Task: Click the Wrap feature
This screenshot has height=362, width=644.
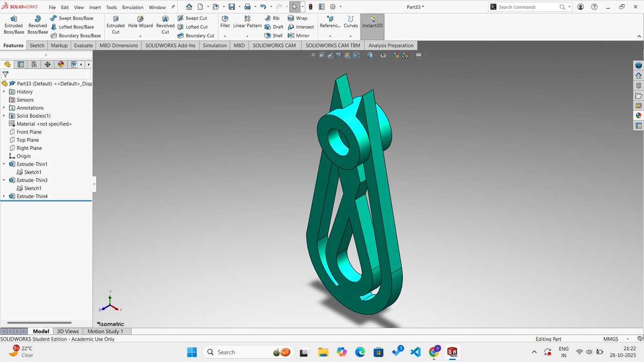Action: click(x=297, y=18)
